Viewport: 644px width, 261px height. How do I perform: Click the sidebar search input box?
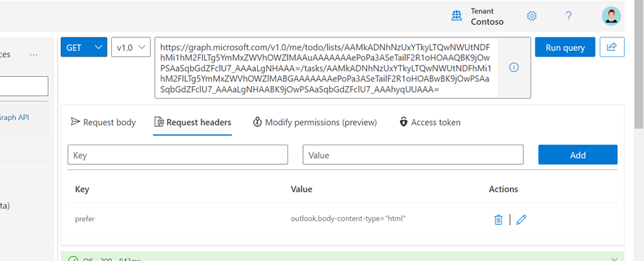24,86
